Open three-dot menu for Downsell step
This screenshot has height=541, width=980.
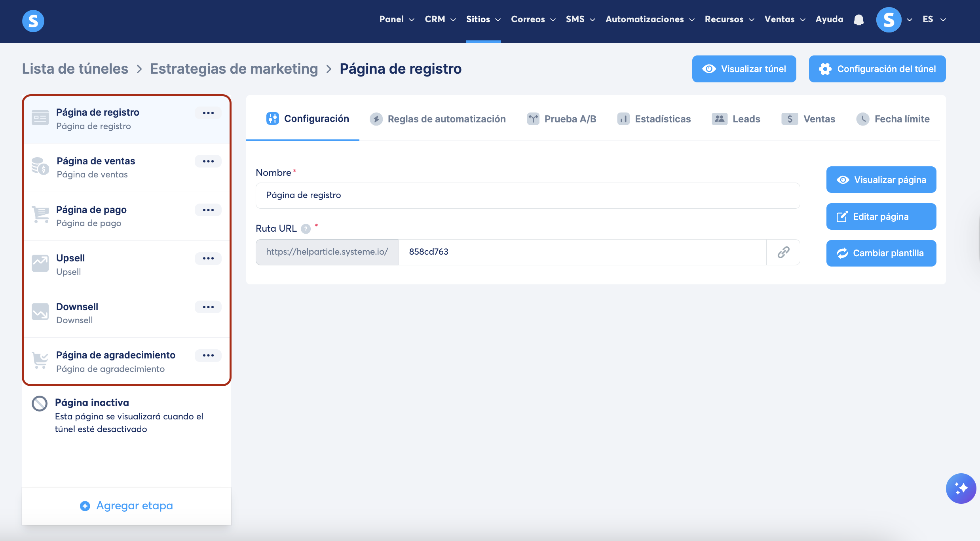coord(208,307)
